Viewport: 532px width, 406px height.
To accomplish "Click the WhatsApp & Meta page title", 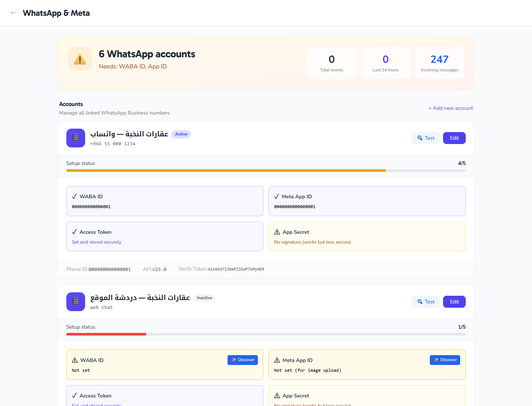I will pyautogui.click(x=56, y=13).
